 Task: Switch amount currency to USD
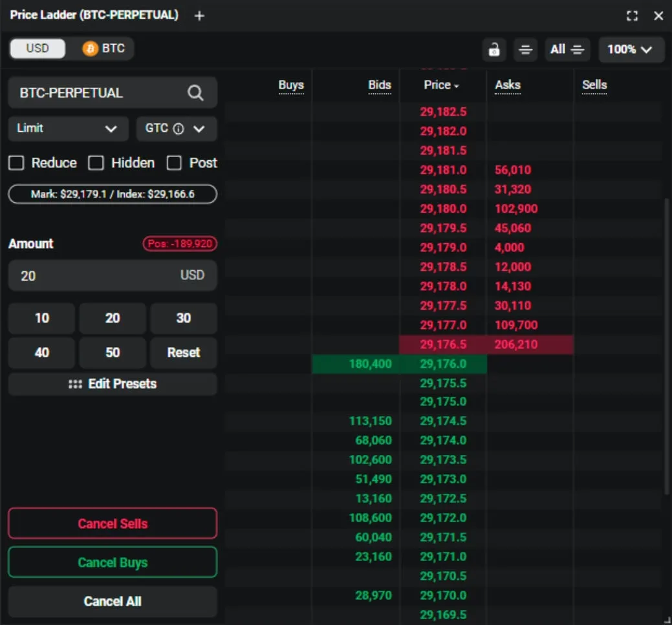pos(38,48)
